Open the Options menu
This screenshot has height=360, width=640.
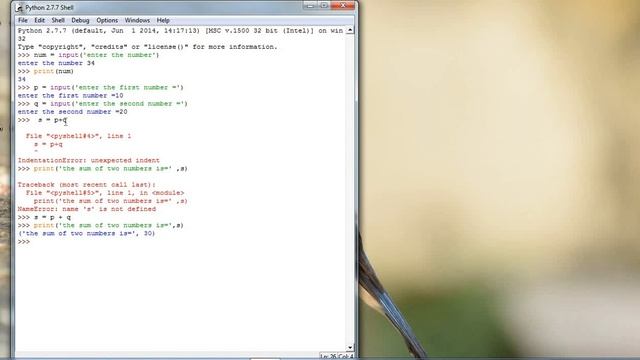(107, 20)
